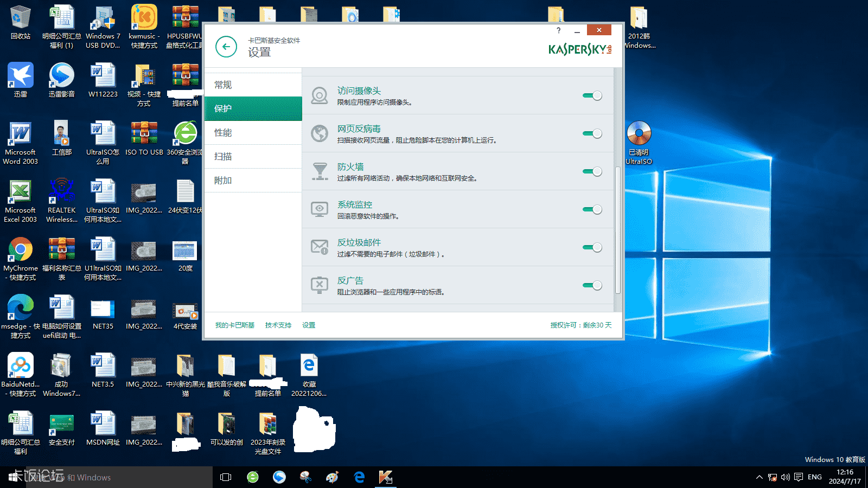Open Windows 7 USB DVD tool icon
Screen dimensions: 868x488
pyautogui.click(x=103, y=26)
